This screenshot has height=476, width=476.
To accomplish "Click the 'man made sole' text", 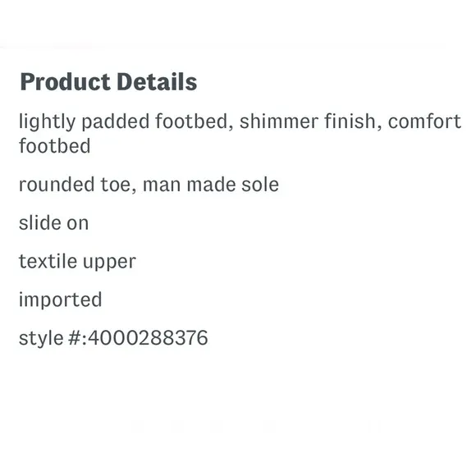I will (211, 185).
